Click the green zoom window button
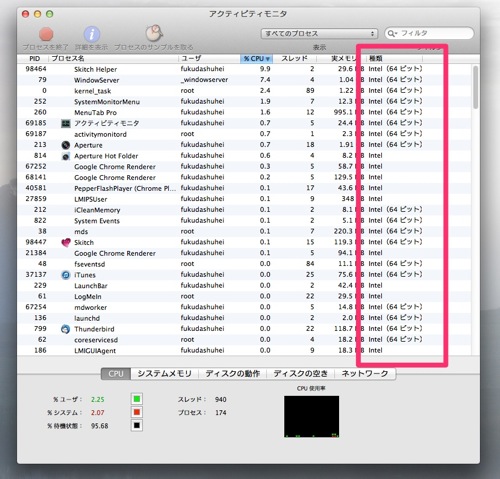This screenshot has height=479, width=500. coord(49,14)
